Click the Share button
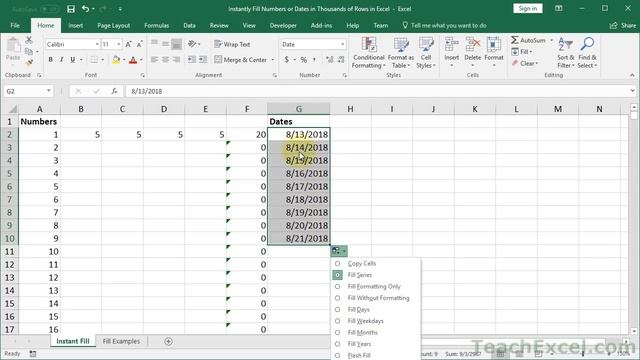 pyautogui.click(x=623, y=25)
